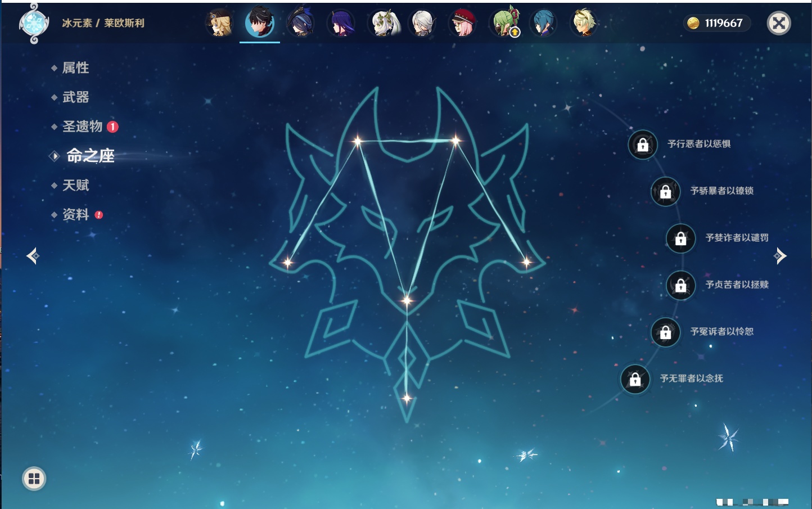Image resolution: width=812 pixels, height=509 pixels.
Task: Select the pale blonde character portrait
Action: pyautogui.click(x=584, y=23)
